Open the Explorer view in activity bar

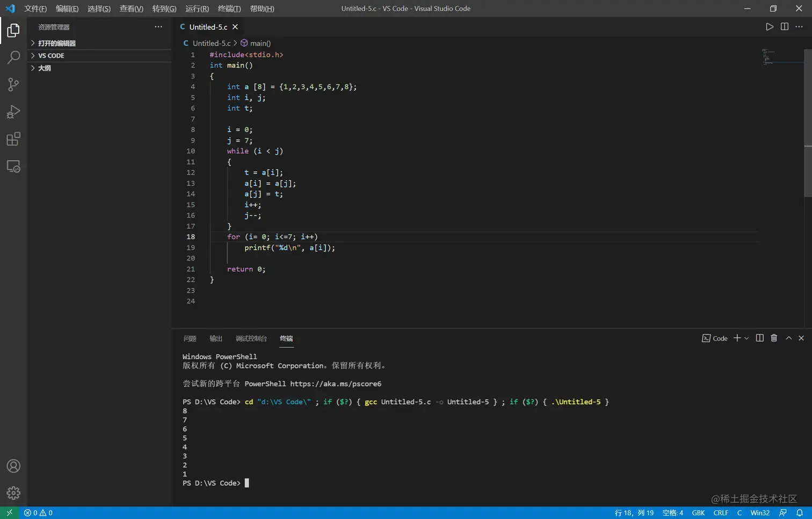(13, 31)
